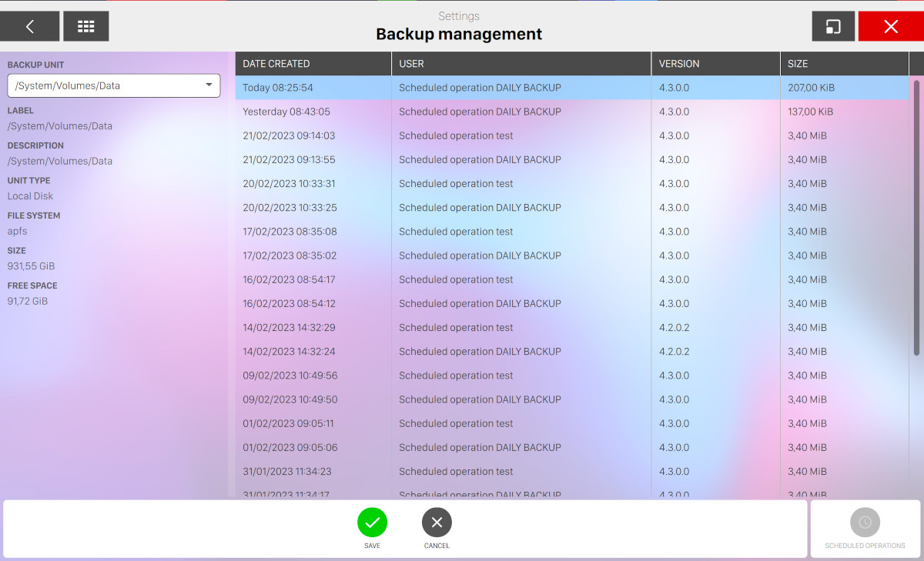This screenshot has height=561, width=924.
Task: Sort by User column header
Action: 521,64
